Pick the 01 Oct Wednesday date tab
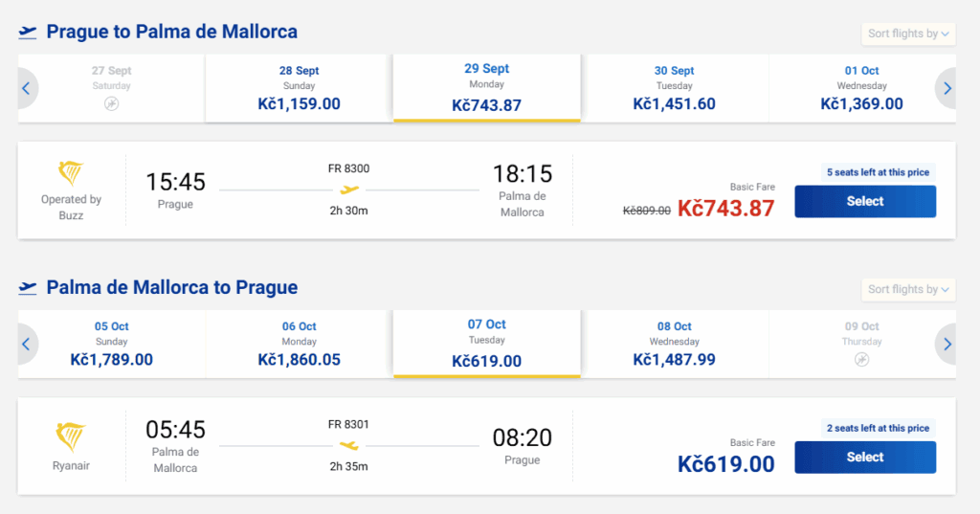Screen dimensions: 980x514 [x=861, y=88]
